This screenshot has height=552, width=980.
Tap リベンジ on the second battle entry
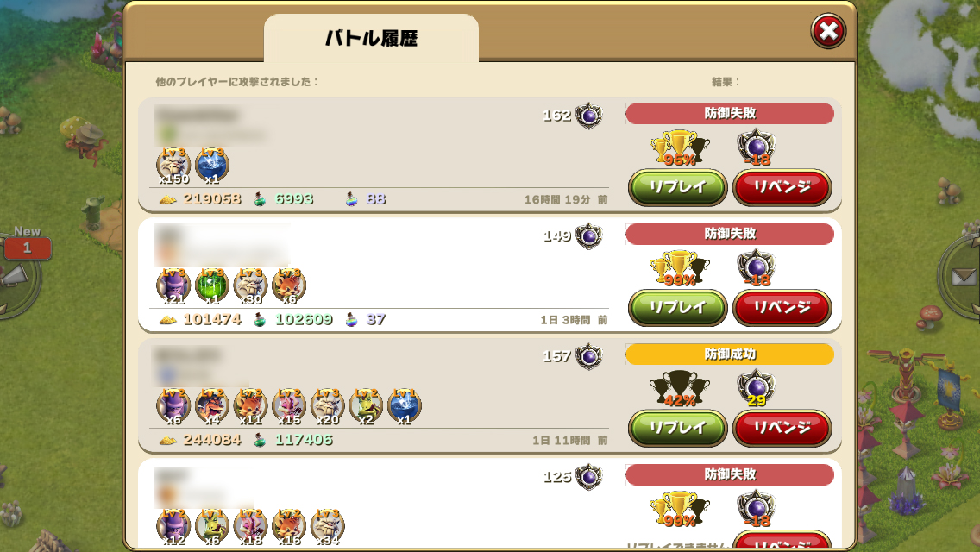(x=782, y=308)
